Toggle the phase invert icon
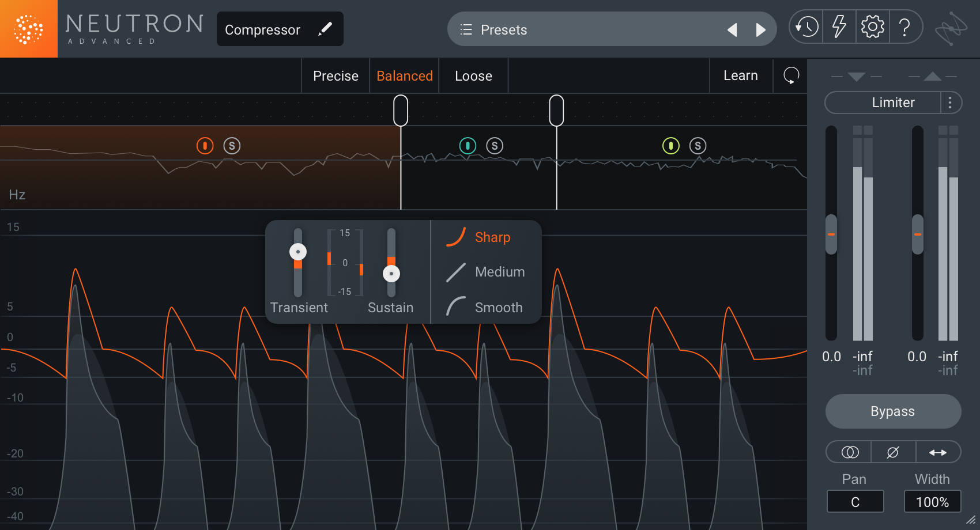 tap(892, 452)
